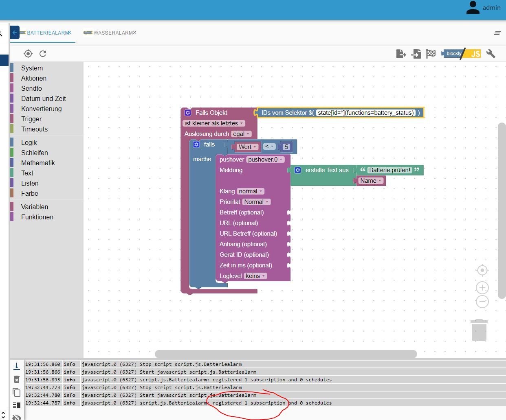Toggle the Blockly/JS editor switch
The height and width of the screenshot is (420, 506).
461,54
